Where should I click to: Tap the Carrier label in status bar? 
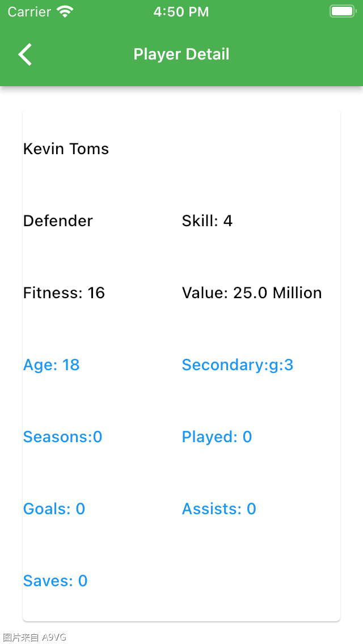tap(29, 12)
